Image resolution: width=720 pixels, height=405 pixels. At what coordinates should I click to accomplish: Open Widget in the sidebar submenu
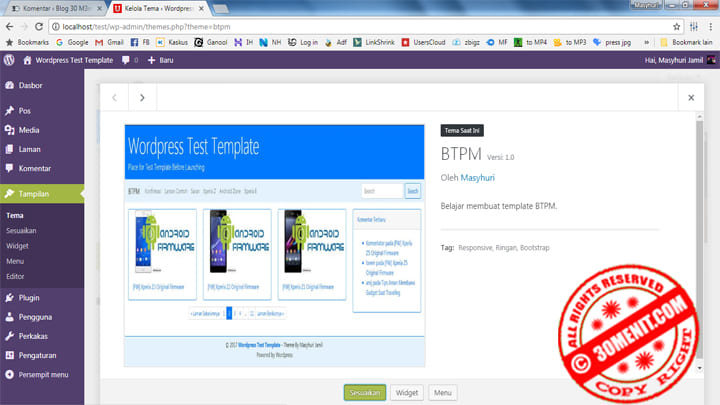[x=17, y=246]
